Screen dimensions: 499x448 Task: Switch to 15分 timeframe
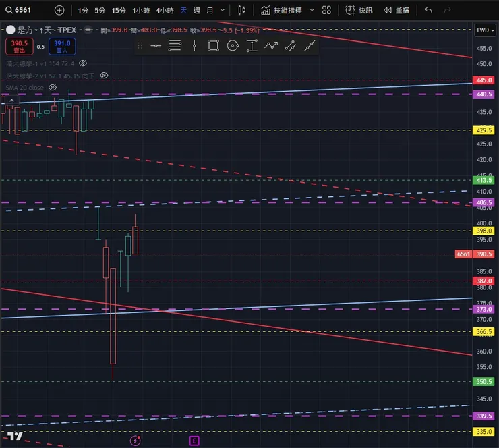pos(119,11)
